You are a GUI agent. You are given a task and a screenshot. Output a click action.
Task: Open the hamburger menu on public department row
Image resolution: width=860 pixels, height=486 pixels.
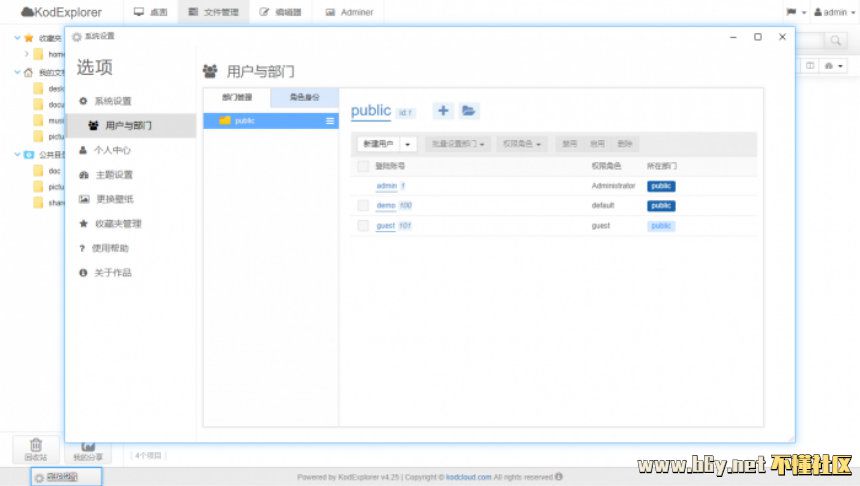coord(330,121)
